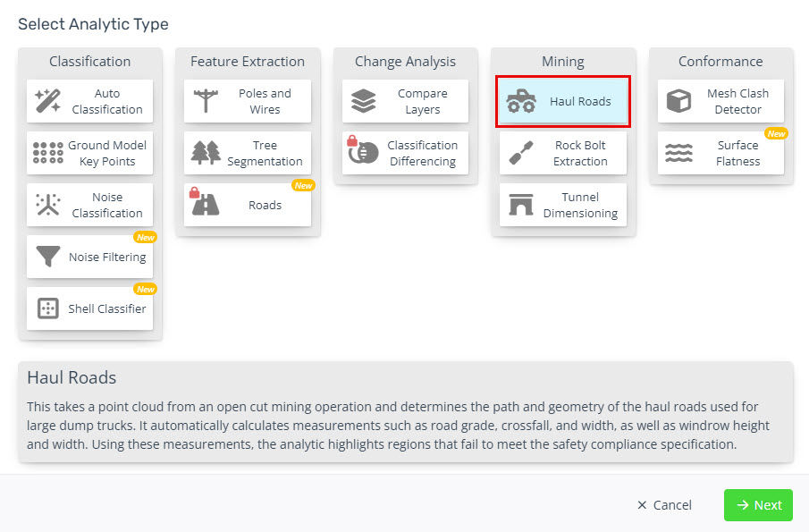Choose the Tree Segmentation analytic

pos(247,153)
